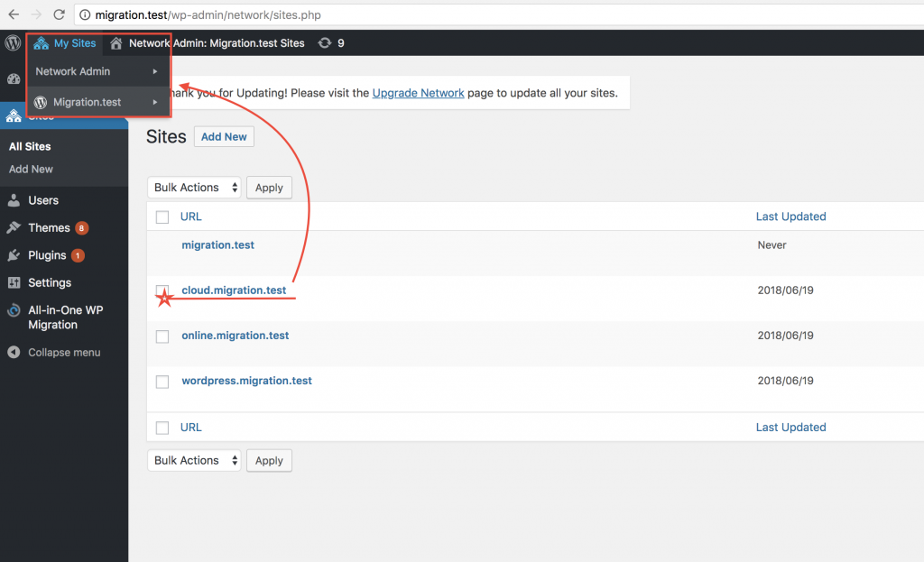Reload the page in browser
The image size is (924, 562).
[59, 14]
